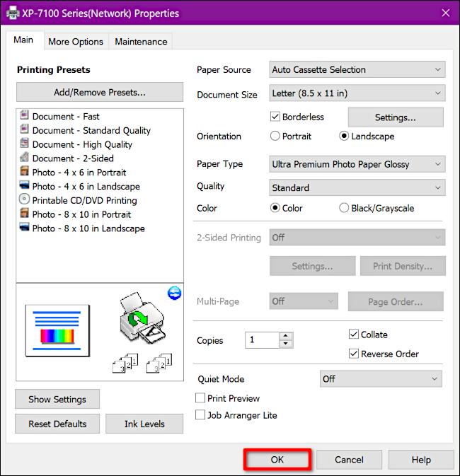This screenshot has width=460, height=476.
Task: Click the Copies number field
Action: click(x=262, y=340)
